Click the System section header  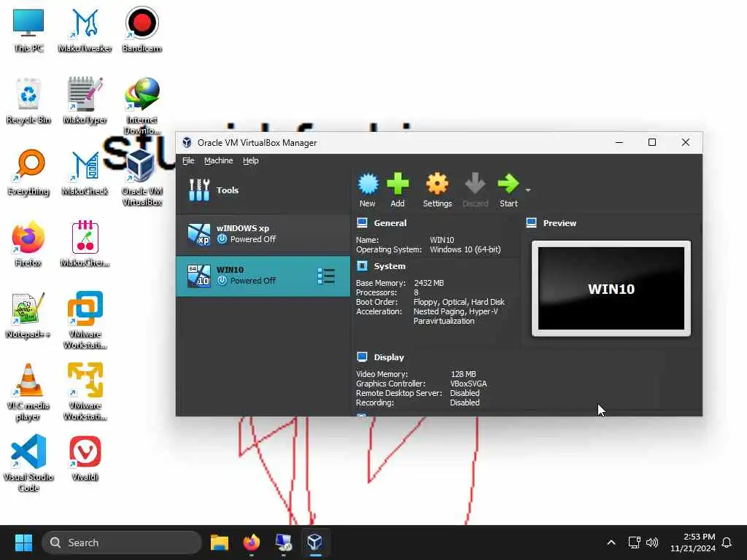390,266
